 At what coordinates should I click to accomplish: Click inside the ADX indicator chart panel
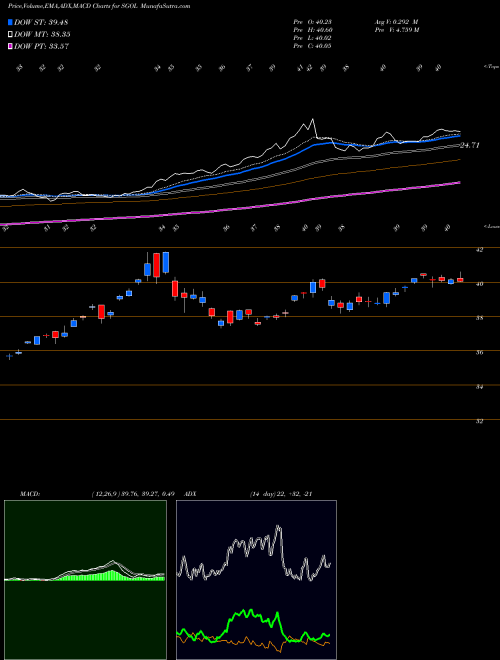pyautogui.click(x=256, y=580)
